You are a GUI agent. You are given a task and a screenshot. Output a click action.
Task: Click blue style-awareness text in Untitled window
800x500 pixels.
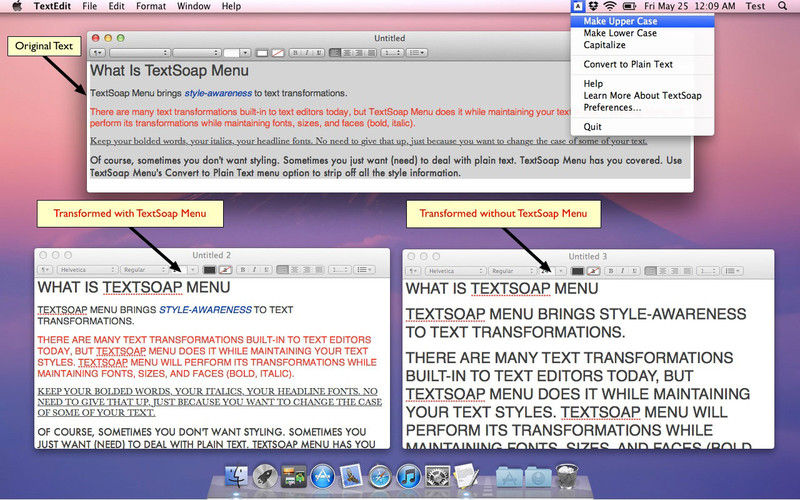[x=218, y=93]
